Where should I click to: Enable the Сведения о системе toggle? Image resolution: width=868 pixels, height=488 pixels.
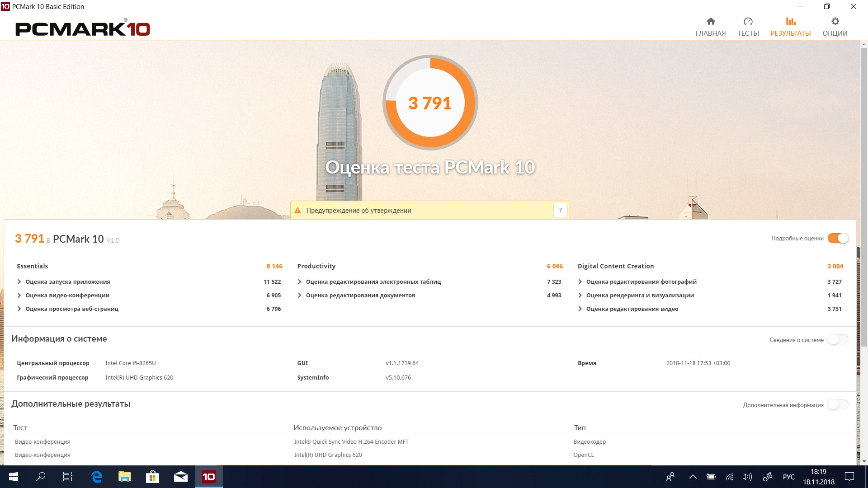(x=838, y=340)
